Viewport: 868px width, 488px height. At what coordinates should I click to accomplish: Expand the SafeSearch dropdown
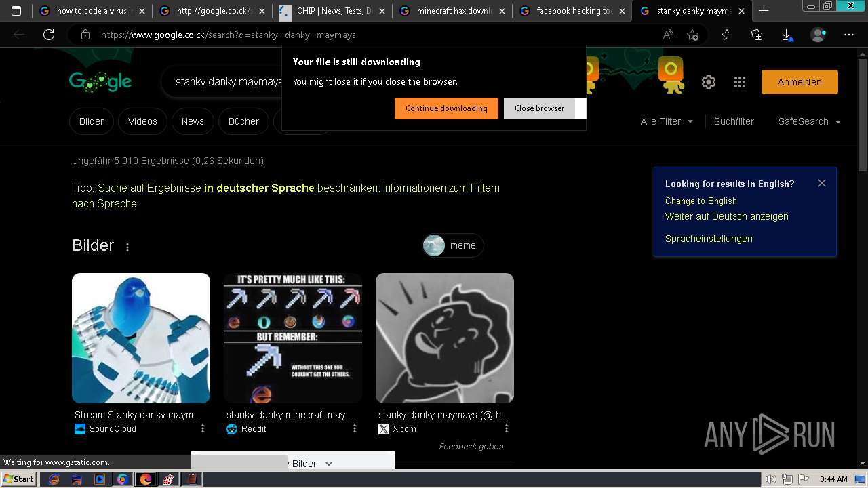(x=810, y=121)
